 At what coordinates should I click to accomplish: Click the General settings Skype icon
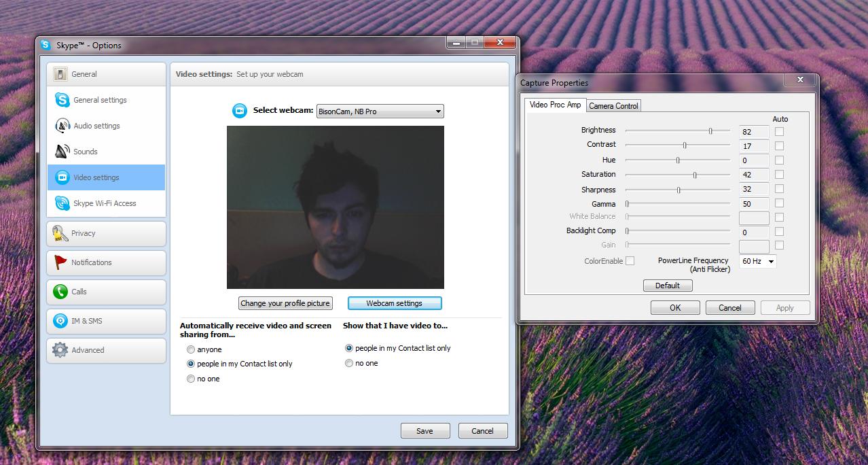click(62, 100)
